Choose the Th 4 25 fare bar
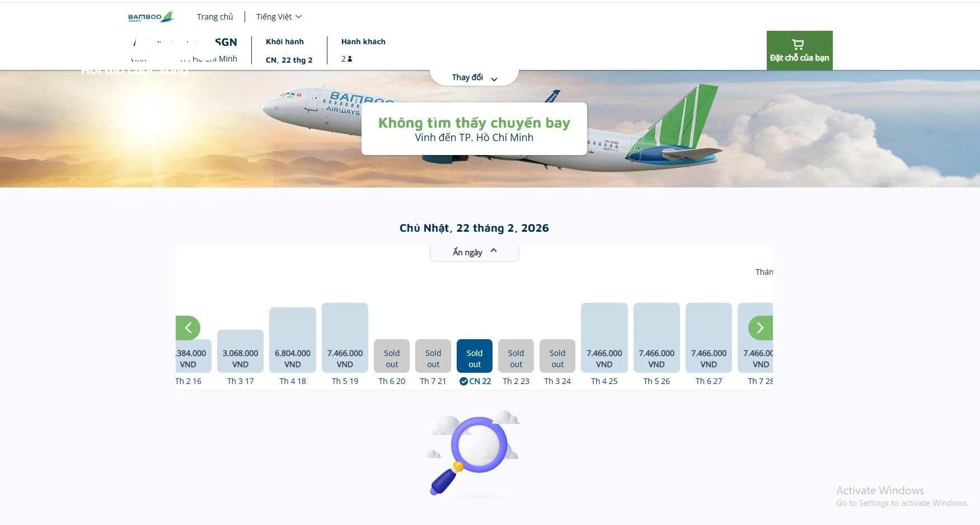Image resolution: width=980 pixels, height=525 pixels. point(604,338)
